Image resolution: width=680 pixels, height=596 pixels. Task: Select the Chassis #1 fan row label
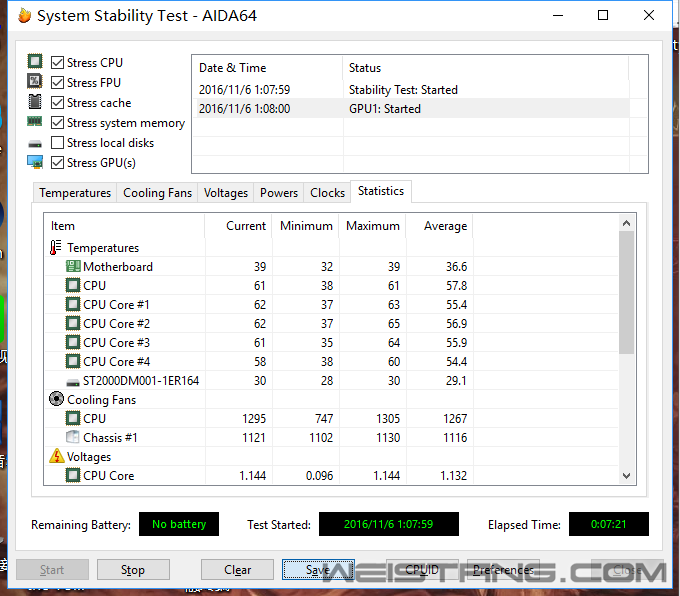pyautogui.click(x=110, y=438)
